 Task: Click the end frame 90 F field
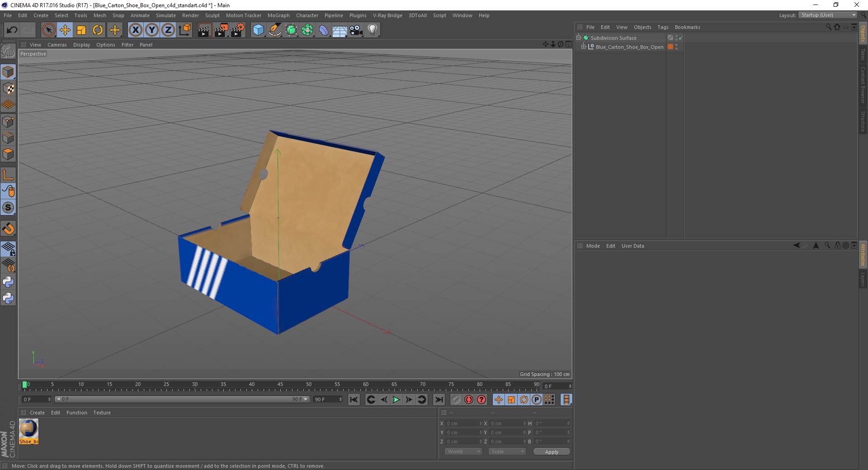(328, 399)
